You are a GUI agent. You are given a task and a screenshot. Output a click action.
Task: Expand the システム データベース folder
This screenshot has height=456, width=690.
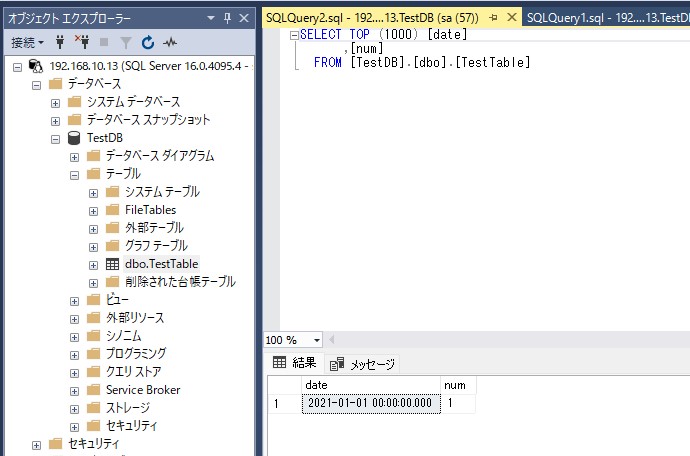(x=55, y=103)
